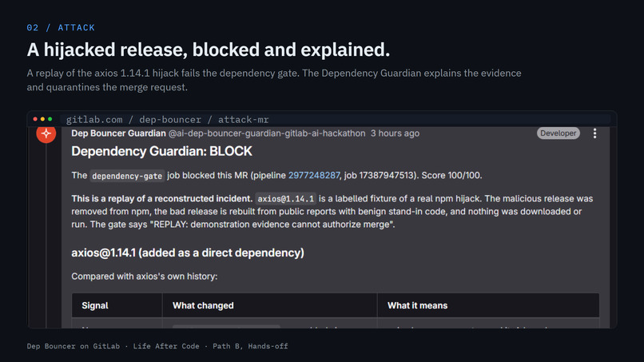Click the footer text 'Dep Bouncer on GitLab'
The height and width of the screenshot is (362, 644).
point(74,346)
